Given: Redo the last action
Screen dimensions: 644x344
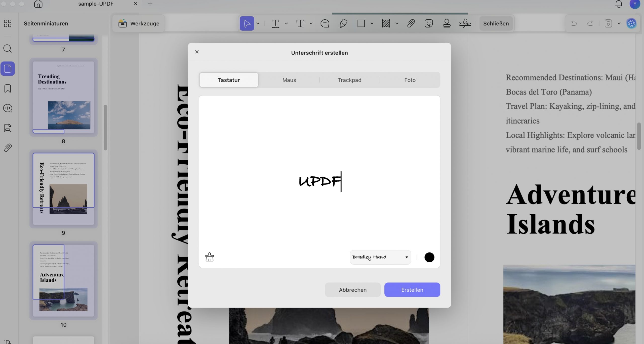Looking at the screenshot, I should (x=590, y=23).
